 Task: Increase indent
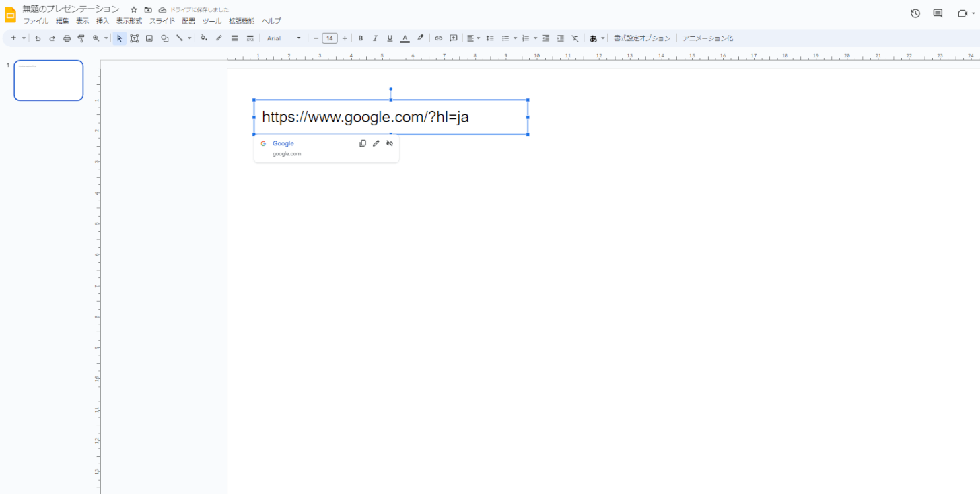tap(561, 38)
